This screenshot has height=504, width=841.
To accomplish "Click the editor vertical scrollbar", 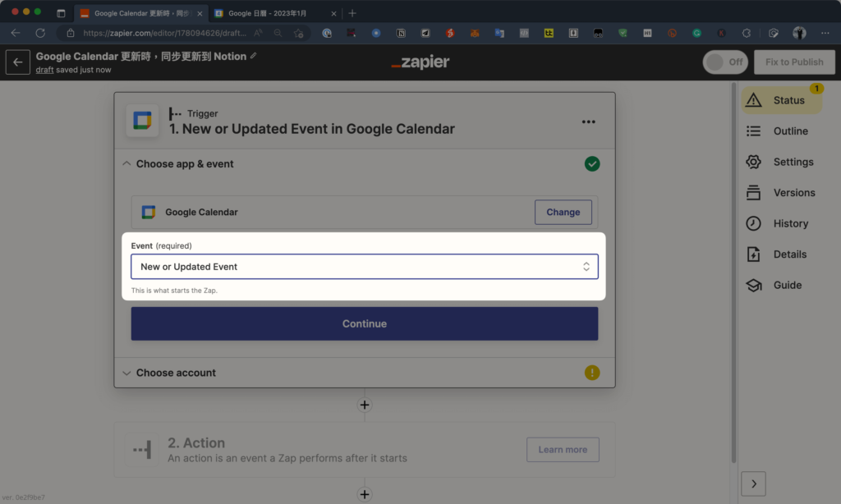I will click(733, 273).
